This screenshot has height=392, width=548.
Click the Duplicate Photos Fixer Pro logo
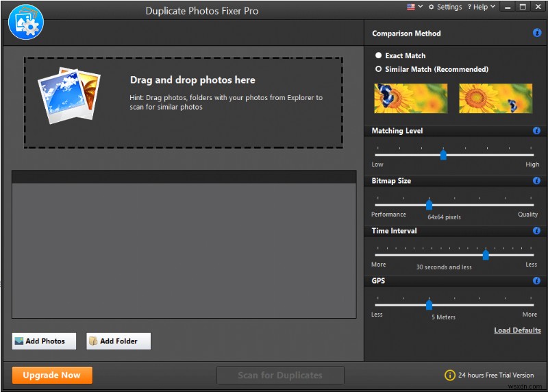tap(26, 22)
